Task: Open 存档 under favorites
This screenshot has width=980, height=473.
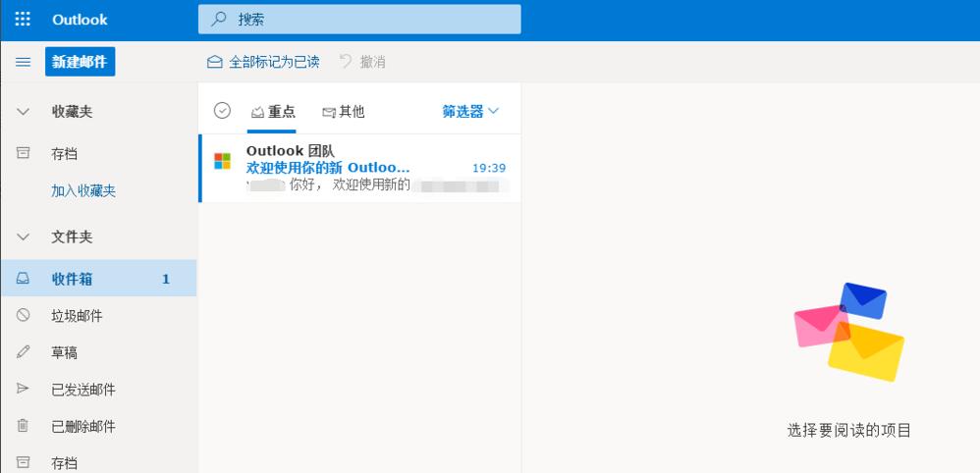Action: pyautogui.click(x=65, y=154)
